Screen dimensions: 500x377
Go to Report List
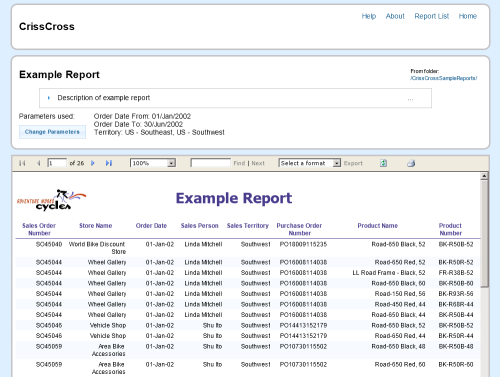pos(432,16)
